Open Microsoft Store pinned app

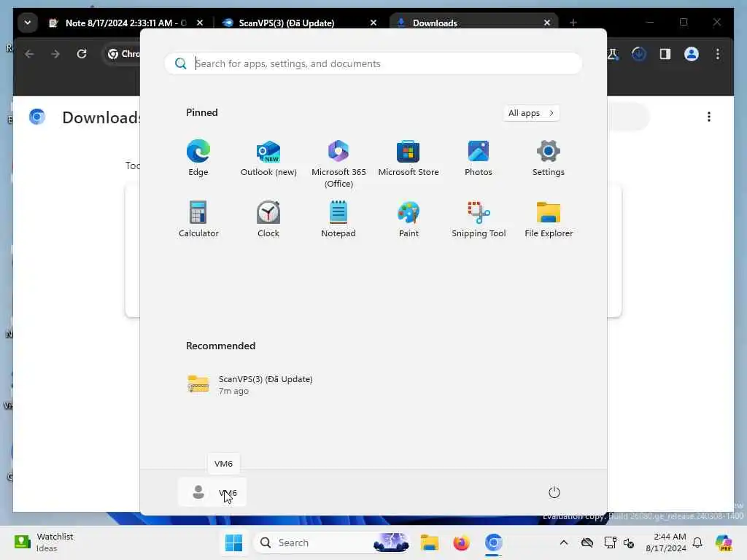click(409, 158)
